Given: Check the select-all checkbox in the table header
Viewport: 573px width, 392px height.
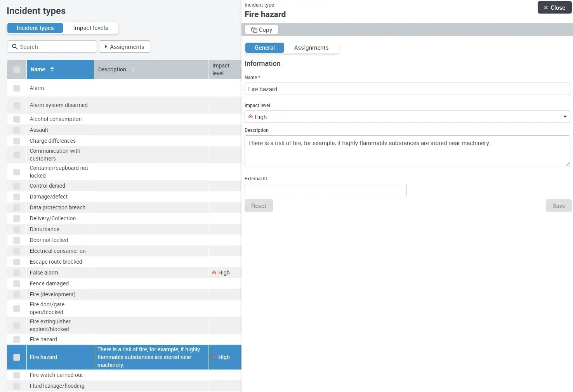Looking at the screenshot, I should 16,69.
